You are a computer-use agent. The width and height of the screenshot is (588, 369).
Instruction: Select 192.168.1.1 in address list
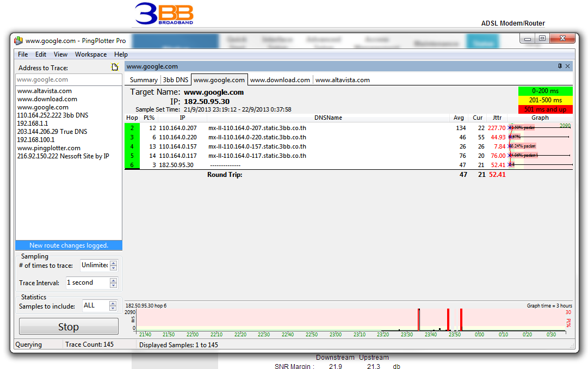[x=33, y=124]
